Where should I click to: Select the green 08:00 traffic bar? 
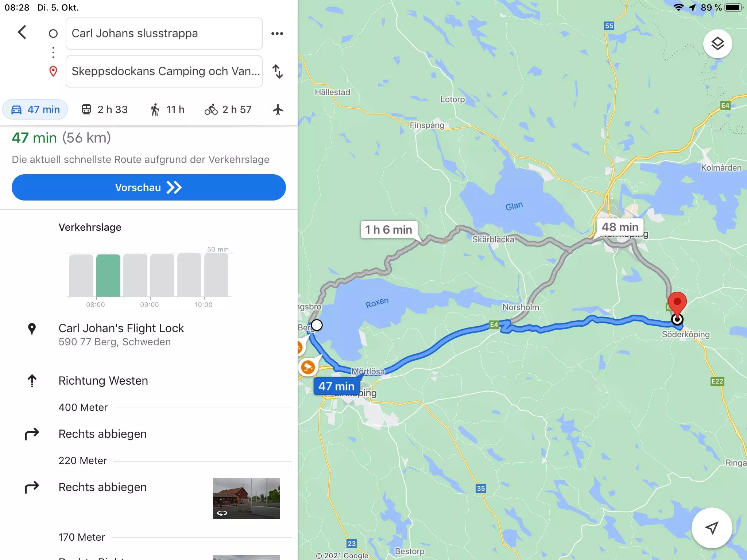click(x=108, y=276)
